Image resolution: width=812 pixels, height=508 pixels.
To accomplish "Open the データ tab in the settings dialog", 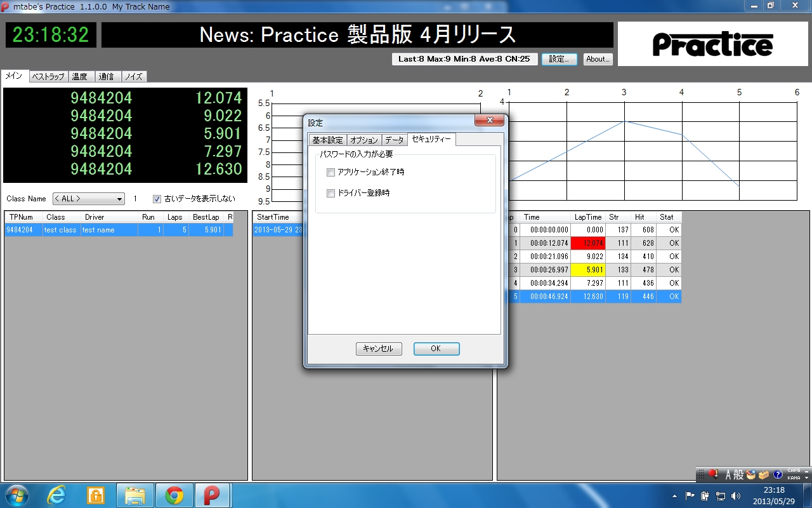I will 395,139.
